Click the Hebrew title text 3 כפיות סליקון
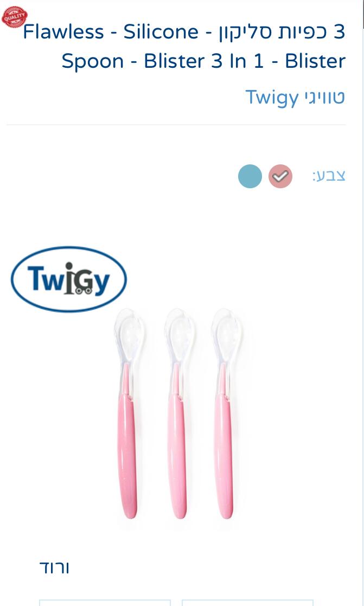The width and height of the screenshot is (364, 606). point(282,31)
